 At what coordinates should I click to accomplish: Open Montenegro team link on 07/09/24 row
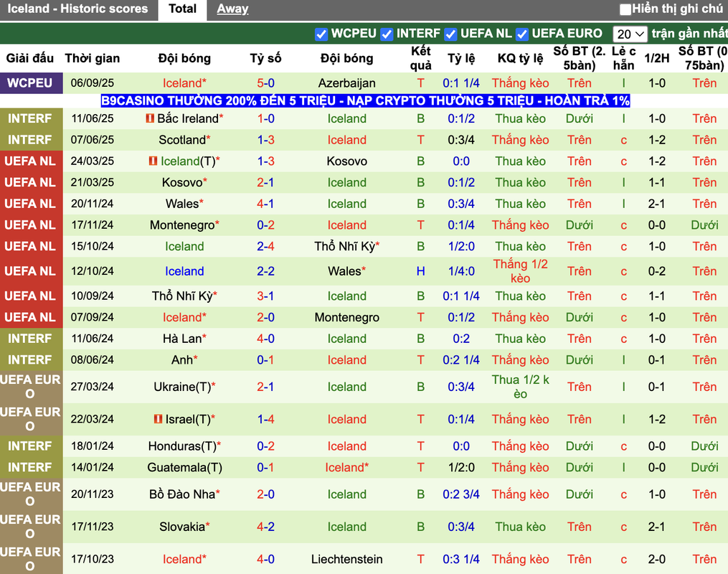point(347,317)
